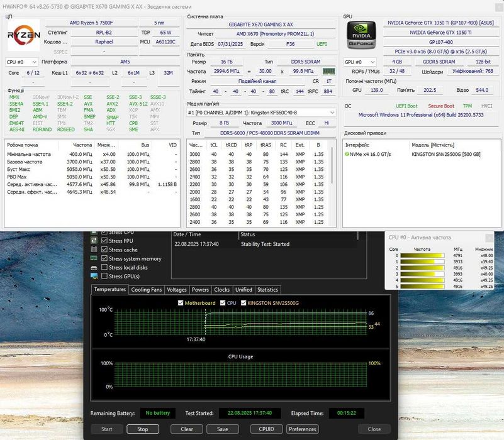504x440 pixels.
Task: Click the Stop button
Action: [143, 429]
